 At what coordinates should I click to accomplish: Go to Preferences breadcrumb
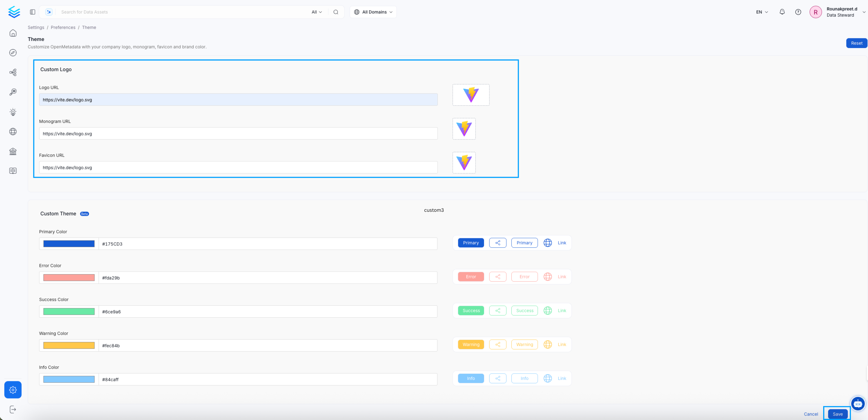point(63,27)
